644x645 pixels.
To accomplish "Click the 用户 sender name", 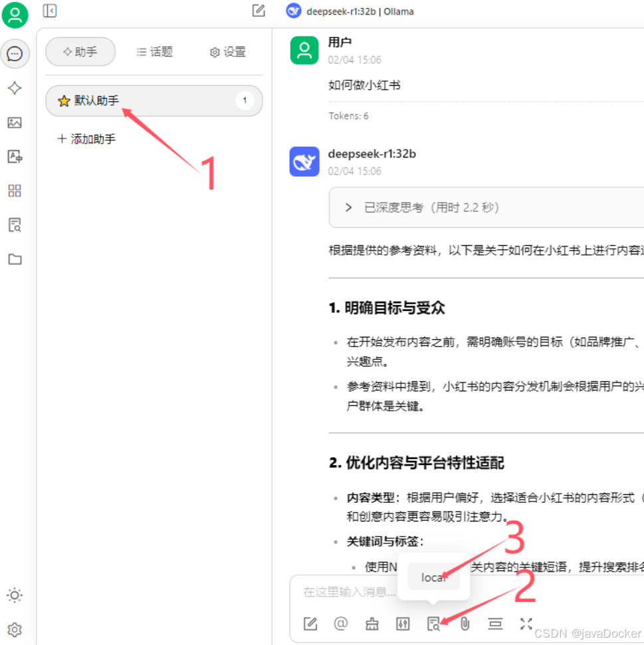I will (x=340, y=42).
